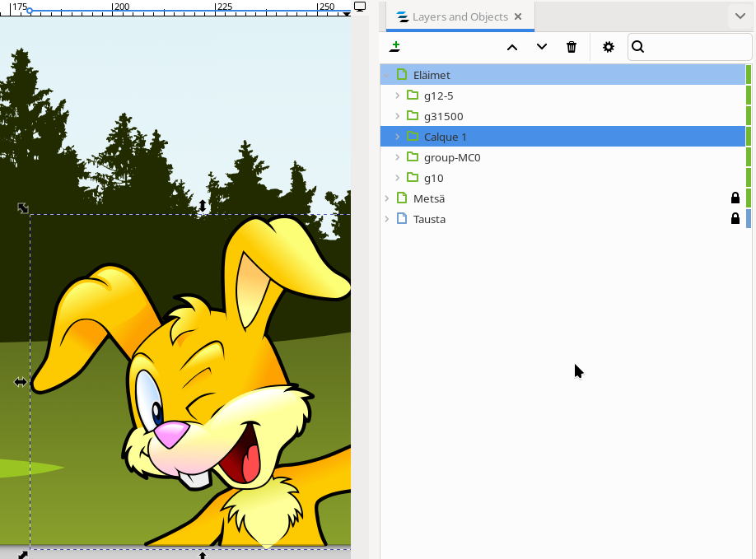Unlock the Metsä layer

(735, 198)
